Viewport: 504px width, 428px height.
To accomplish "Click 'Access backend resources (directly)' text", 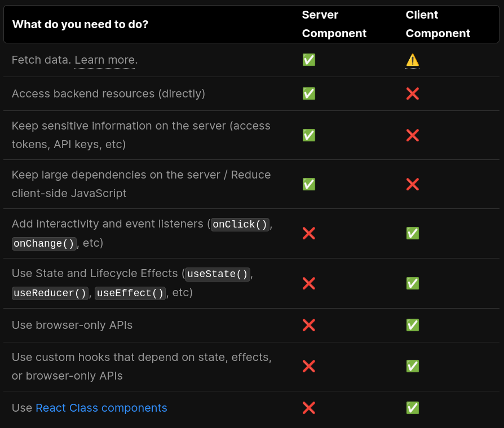I will pos(108,93).
